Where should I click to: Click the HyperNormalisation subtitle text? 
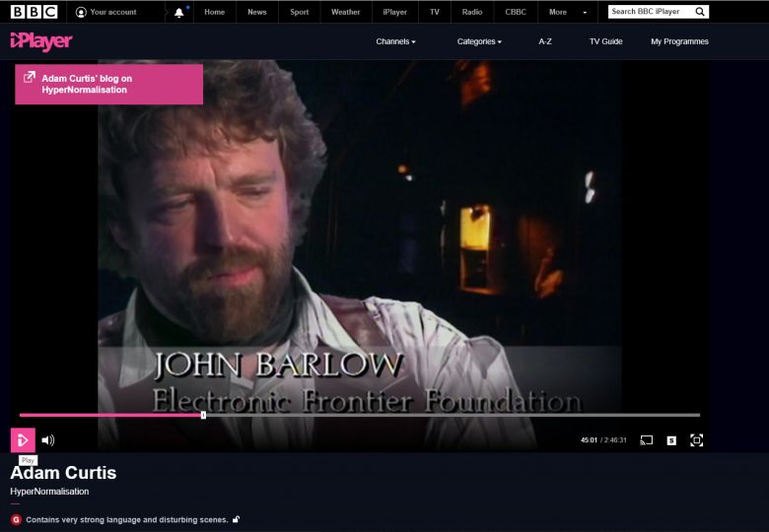[x=49, y=492]
